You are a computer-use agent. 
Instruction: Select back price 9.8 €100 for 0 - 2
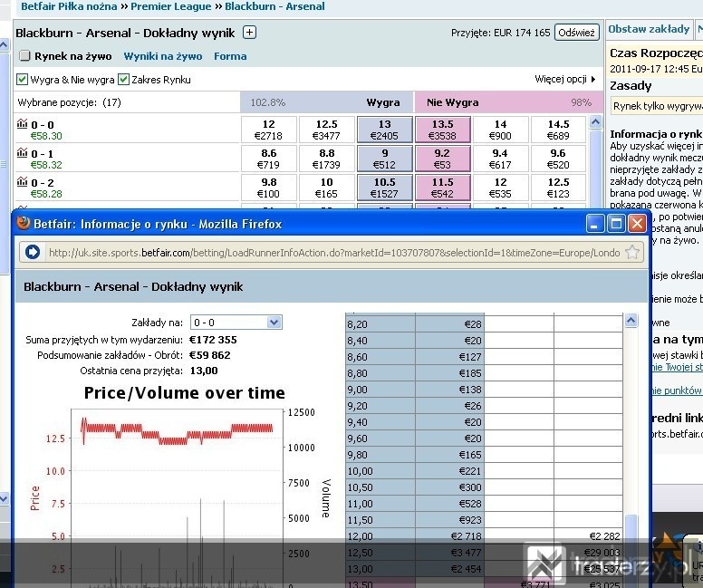[x=268, y=188]
